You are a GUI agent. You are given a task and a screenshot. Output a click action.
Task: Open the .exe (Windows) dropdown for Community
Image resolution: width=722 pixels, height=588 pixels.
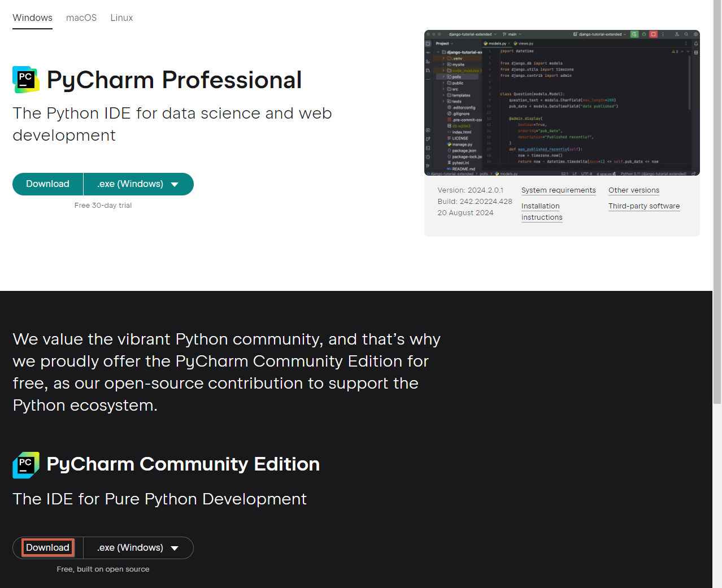pos(138,548)
